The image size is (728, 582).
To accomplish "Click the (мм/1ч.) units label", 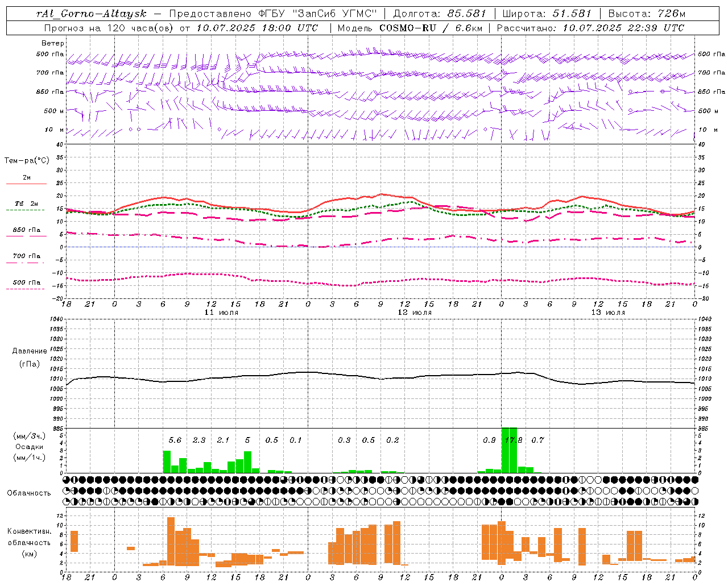I will tap(29, 458).
